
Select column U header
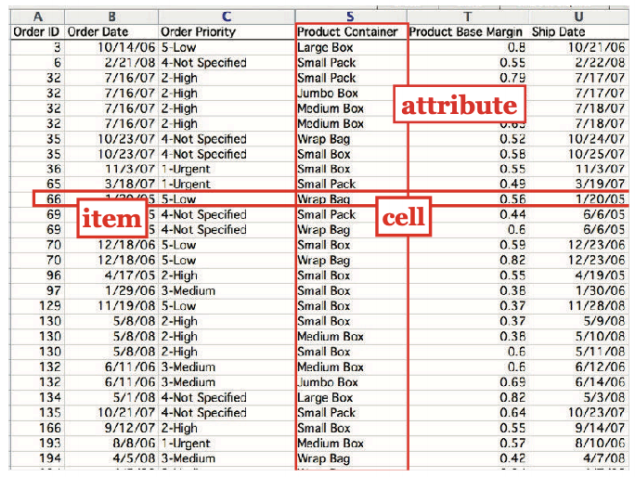click(578, 17)
